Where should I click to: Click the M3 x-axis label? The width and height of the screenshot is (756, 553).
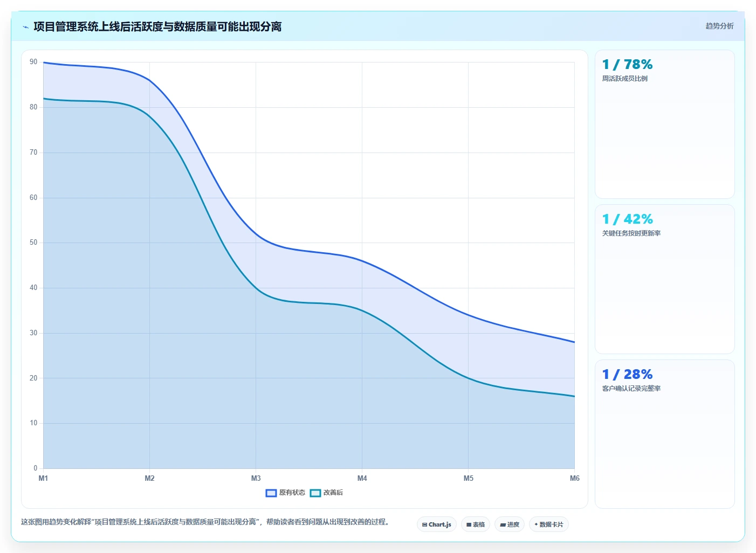pos(256,479)
